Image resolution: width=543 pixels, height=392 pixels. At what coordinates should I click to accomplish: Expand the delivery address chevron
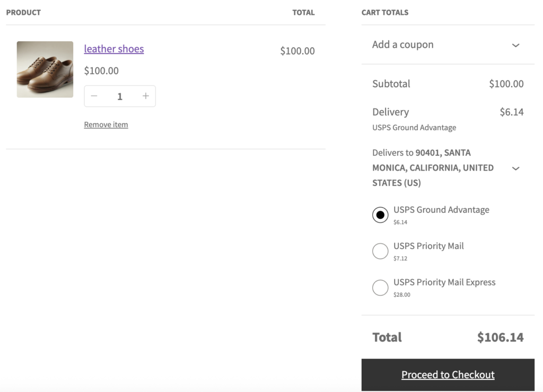pyautogui.click(x=515, y=168)
